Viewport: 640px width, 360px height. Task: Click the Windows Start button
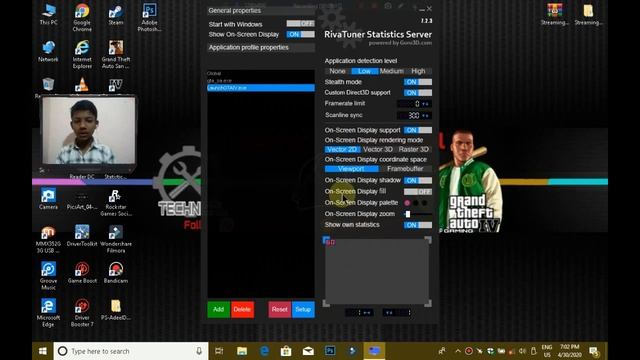pyautogui.click(x=42, y=351)
